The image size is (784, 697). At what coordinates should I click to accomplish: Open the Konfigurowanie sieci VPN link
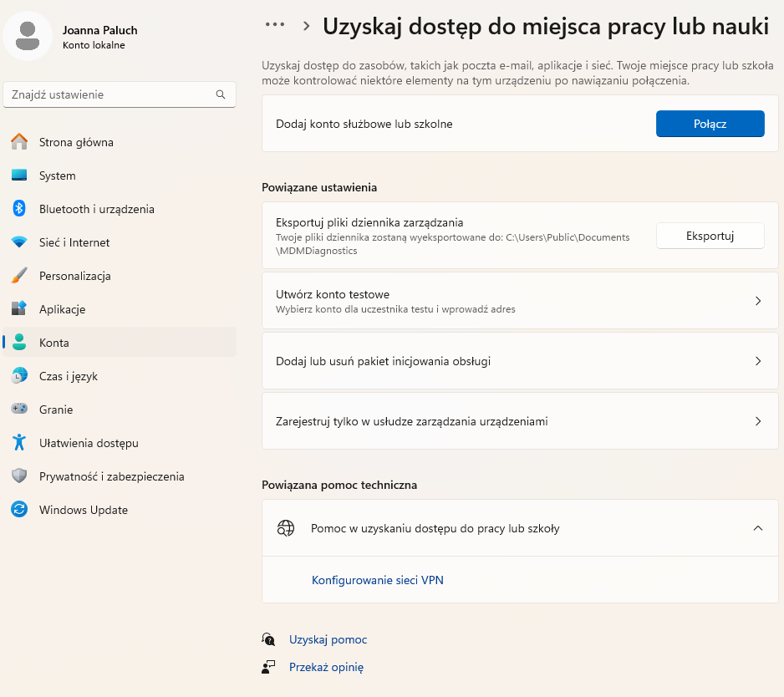coord(377,579)
